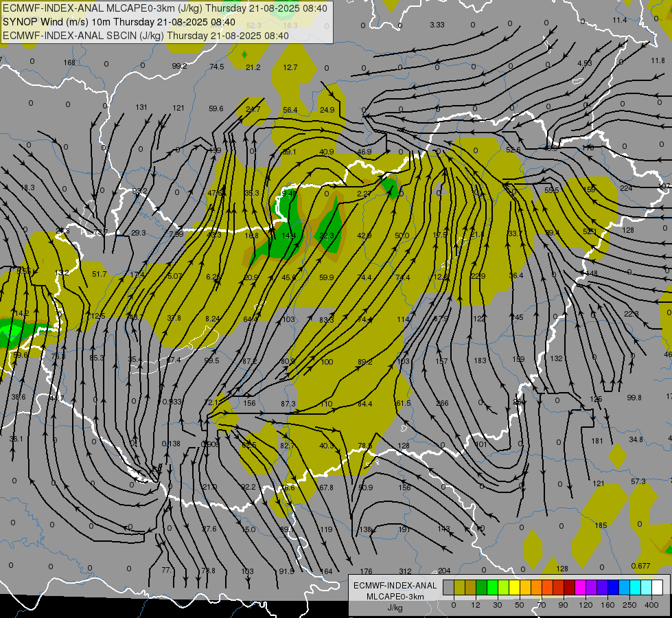Click the legend tick label 120
672x618 pixels.
click(586, 605)
